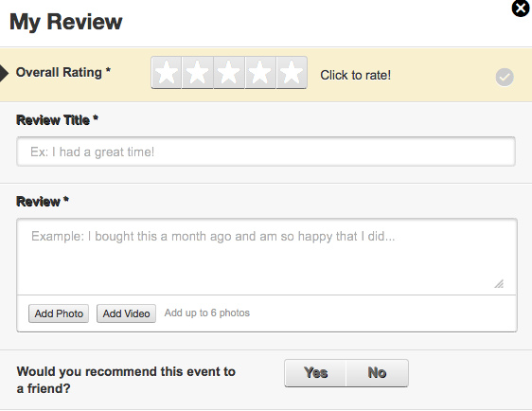Click the review box resize handle
This screenshot has width=532, height=411.
pyautogui.click(x=499, y=284)
